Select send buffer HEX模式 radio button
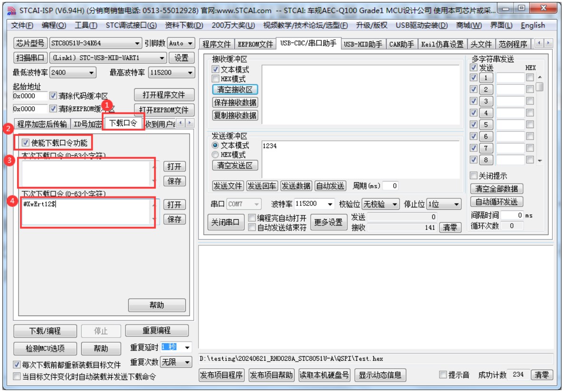Image resolution: width=562 pixels, height=392 pixels. [215, 154]
